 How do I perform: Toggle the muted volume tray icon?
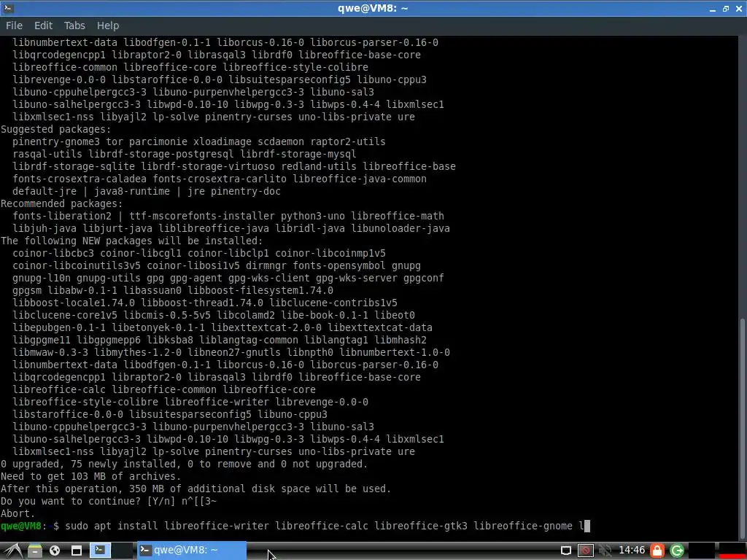pyautogui.click(x=605, y=551)
